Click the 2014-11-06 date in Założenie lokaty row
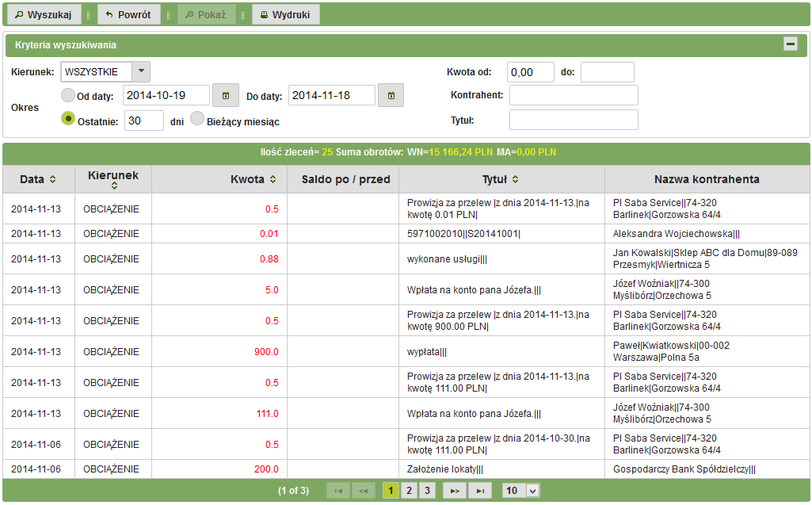The image size is (812, 505). 36,469
